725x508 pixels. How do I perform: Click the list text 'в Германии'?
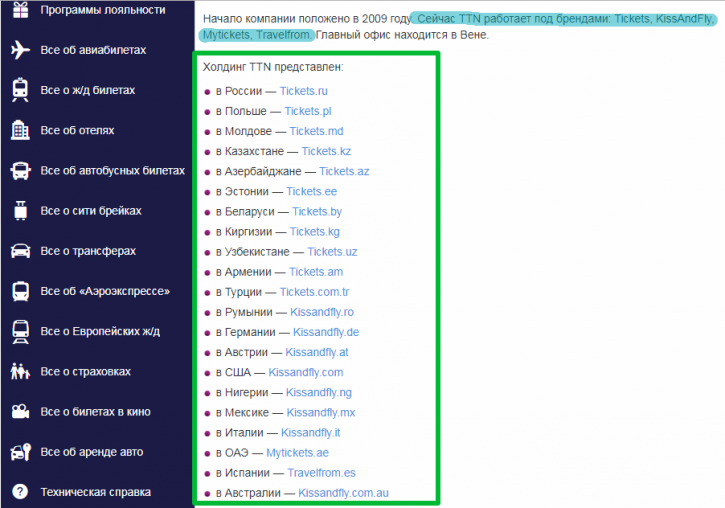point(246,332)
